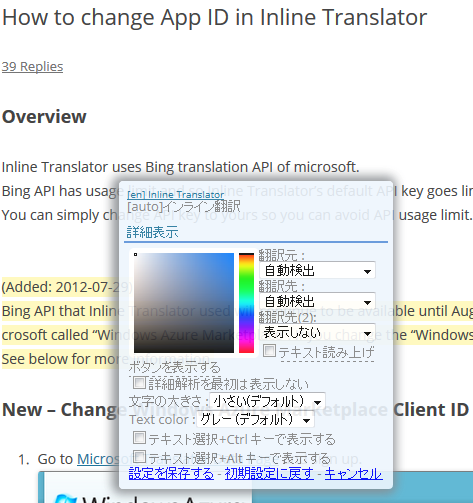Screen dimensions: 473x503
Task: Click small marker in color square corner
Action: pos(135,255)
